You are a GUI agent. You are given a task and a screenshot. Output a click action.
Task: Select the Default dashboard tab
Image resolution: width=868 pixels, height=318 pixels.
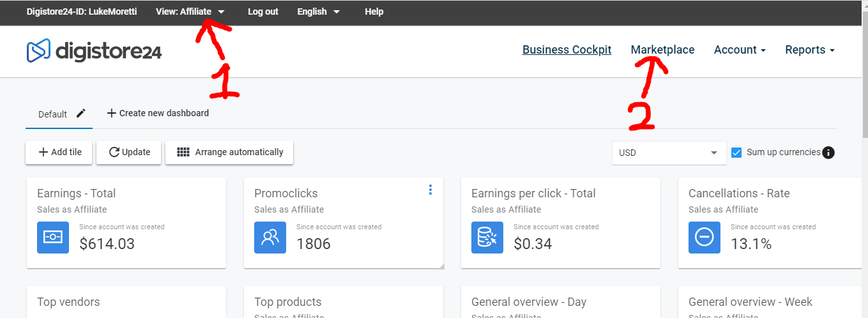point(52,114)
